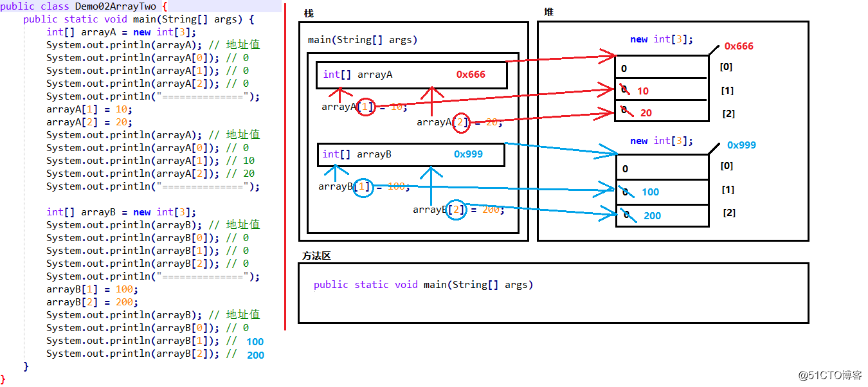
Task: Select the 方法区 method area title
Action: 316,256
